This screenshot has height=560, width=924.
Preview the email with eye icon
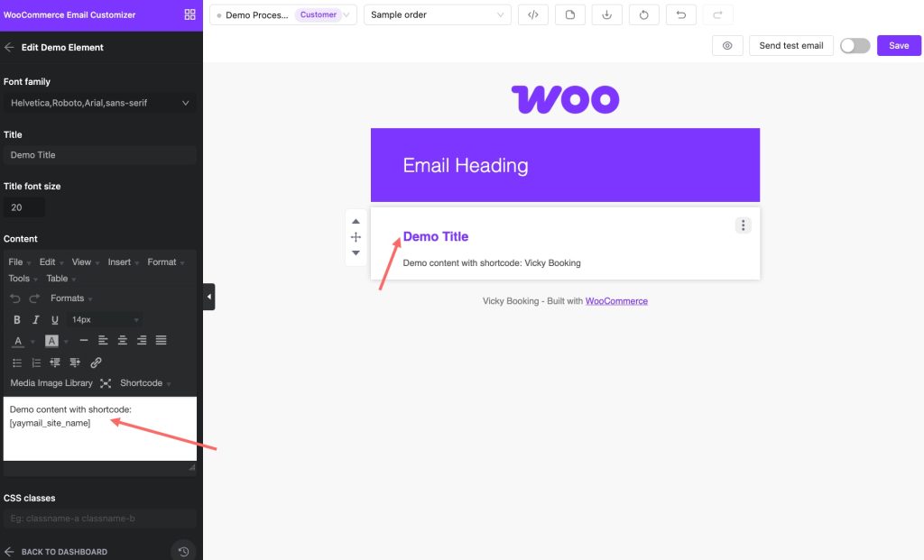click(x=727, y=45)
